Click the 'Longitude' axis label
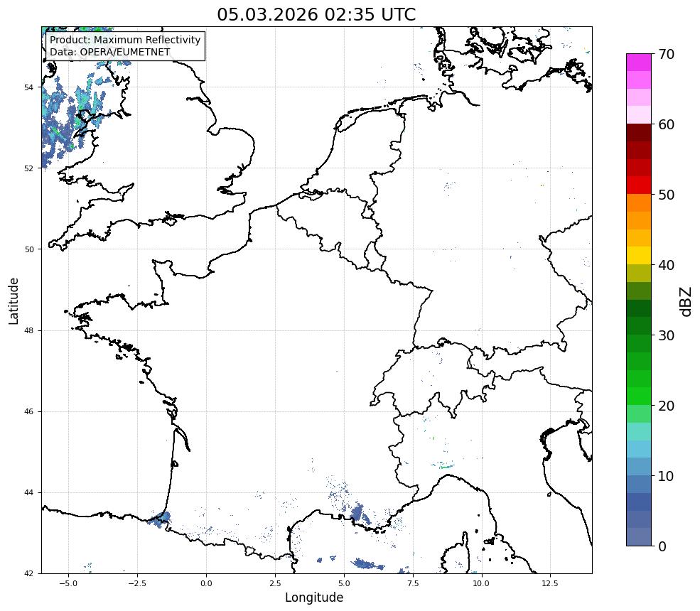Viewport: 700px width, 611px height. (x=314, y=598)
